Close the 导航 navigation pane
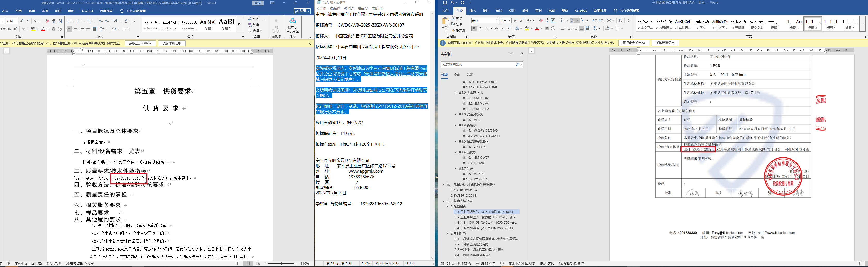 pos(522,53)
